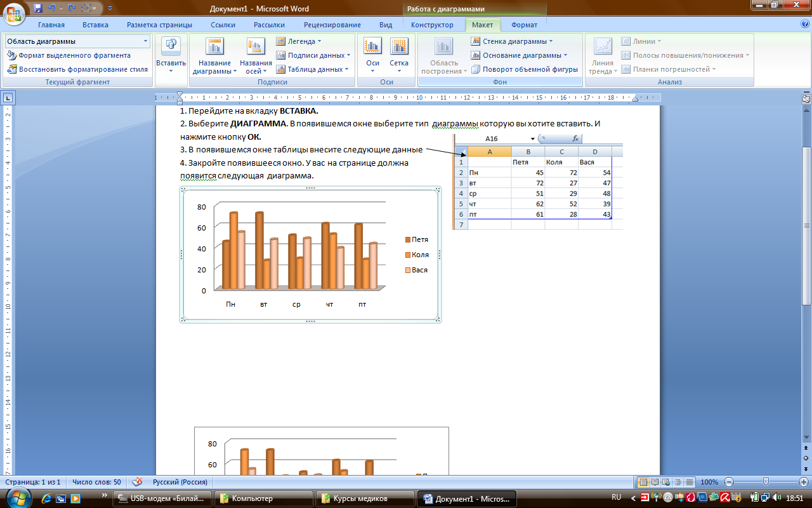Screen dimensions: 812x508
Task: Redo action using Quick Access toolbar icon
Action: pos(70,8)
